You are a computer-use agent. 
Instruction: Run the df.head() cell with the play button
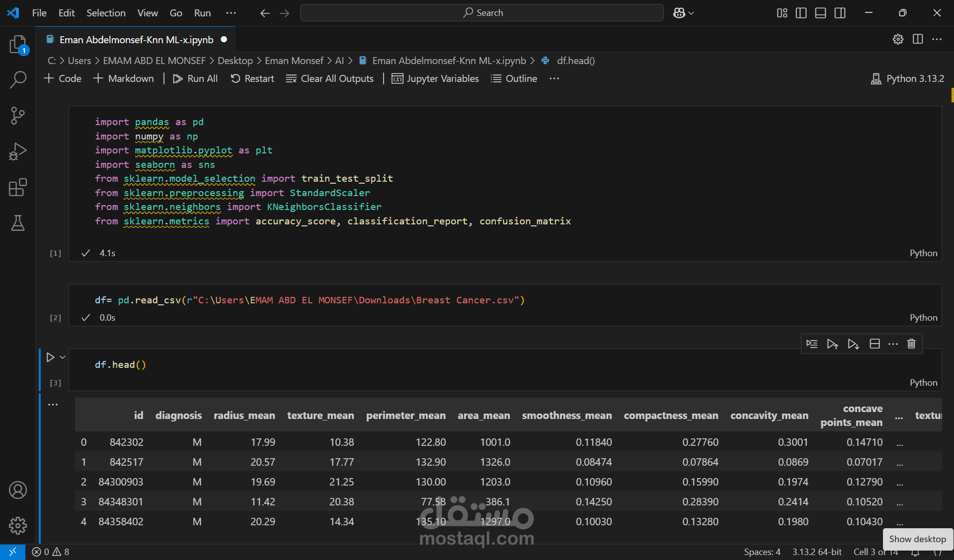[x=50, y=357]
